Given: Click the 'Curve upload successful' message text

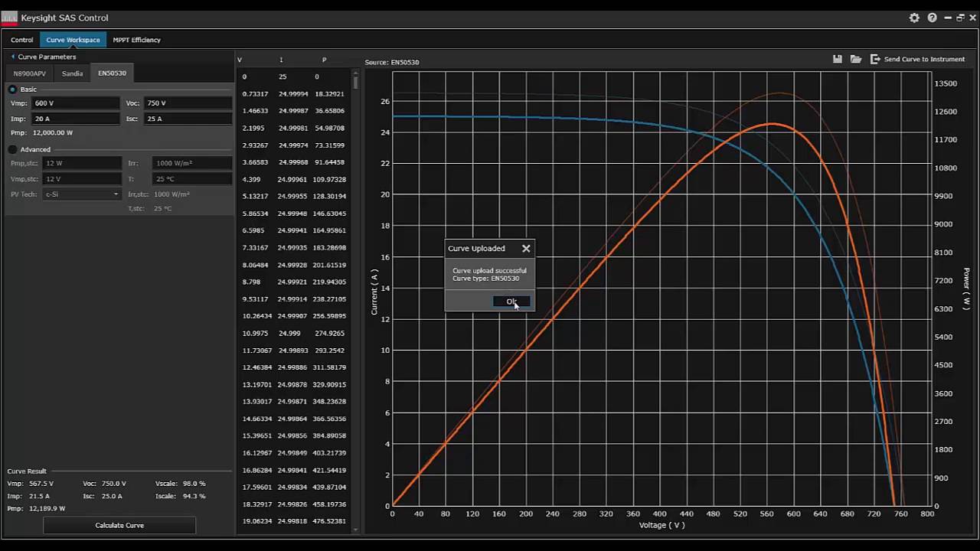Looking at the screenshot, I should click(x=489, y=271).
